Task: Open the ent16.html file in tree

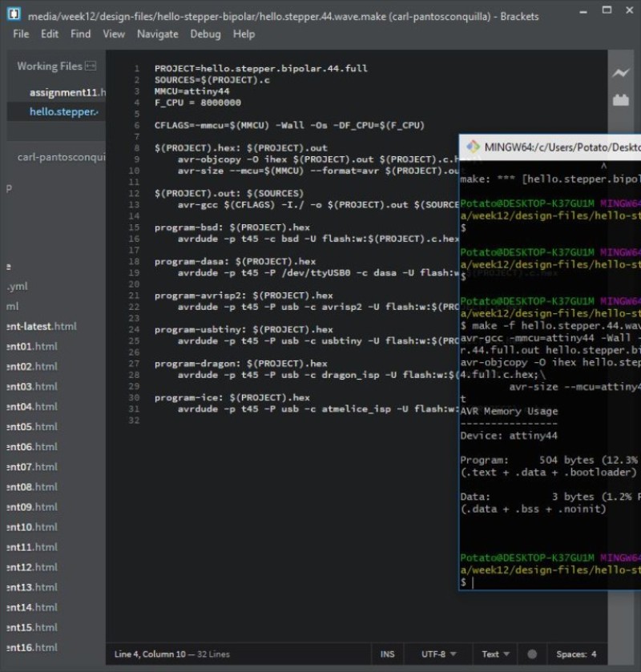Action: (32, 648)
